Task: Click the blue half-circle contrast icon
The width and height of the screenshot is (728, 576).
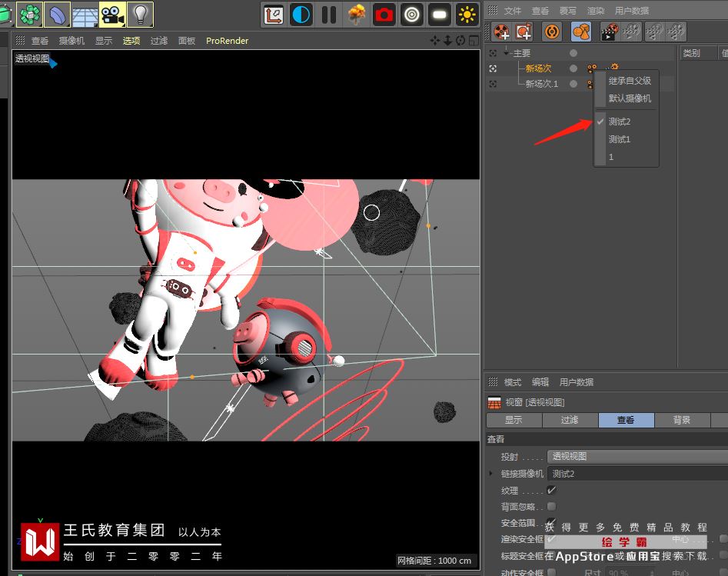Action: 301,15
